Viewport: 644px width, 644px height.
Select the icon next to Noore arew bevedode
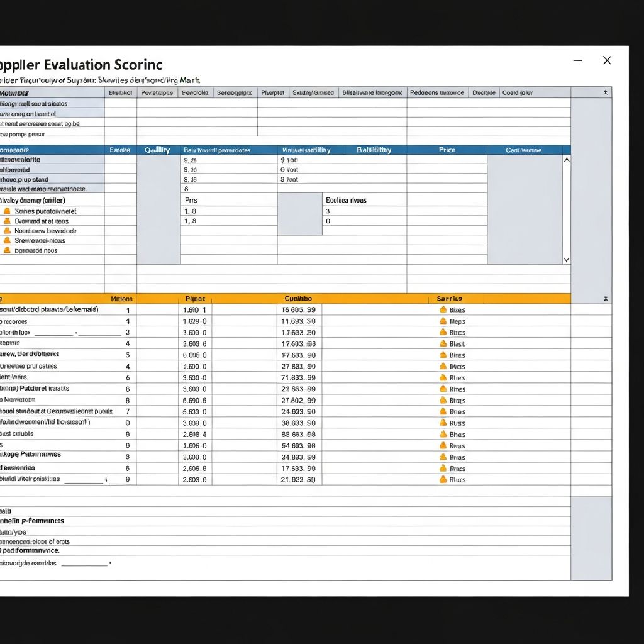pos(7,231)
